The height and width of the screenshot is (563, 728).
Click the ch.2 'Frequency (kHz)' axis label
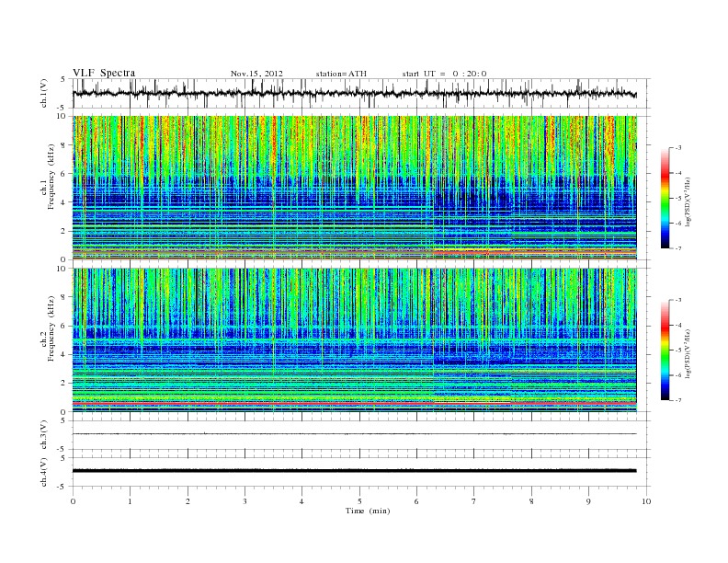pyautogui.click(x=51, y=328)
